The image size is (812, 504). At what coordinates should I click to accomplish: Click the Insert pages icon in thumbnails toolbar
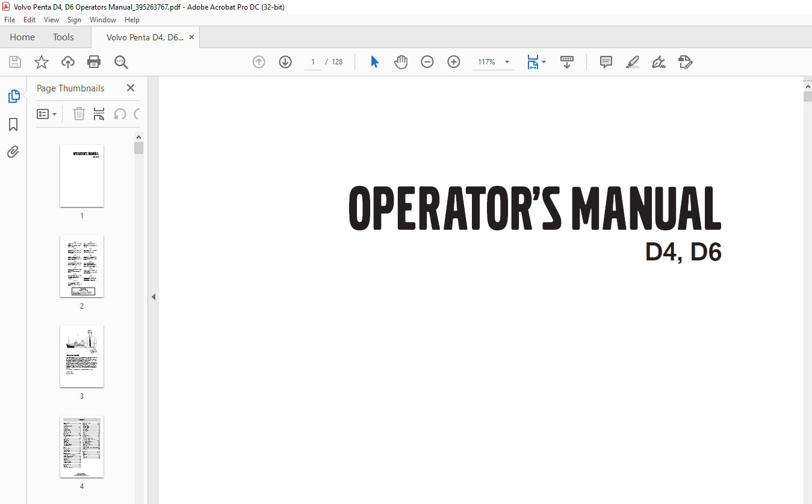[x=99, y=114]
